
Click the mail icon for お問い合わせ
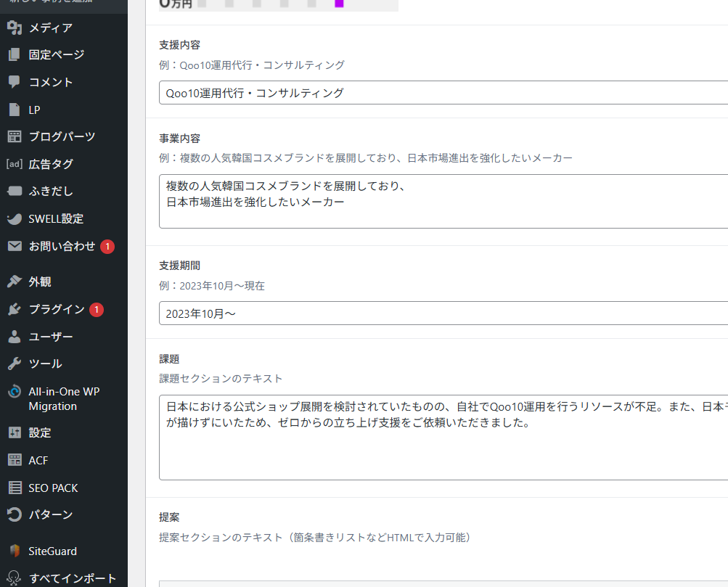point(14,247)
